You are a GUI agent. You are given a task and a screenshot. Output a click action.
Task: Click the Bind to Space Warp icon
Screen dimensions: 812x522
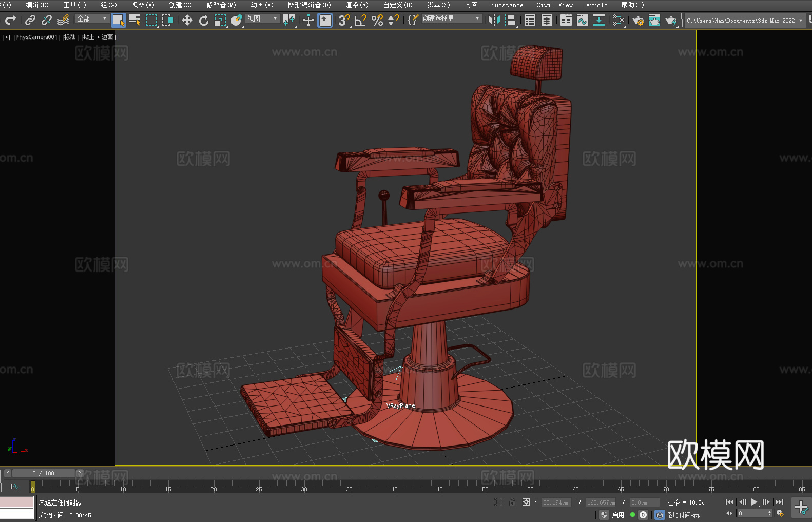click(63, 20)
